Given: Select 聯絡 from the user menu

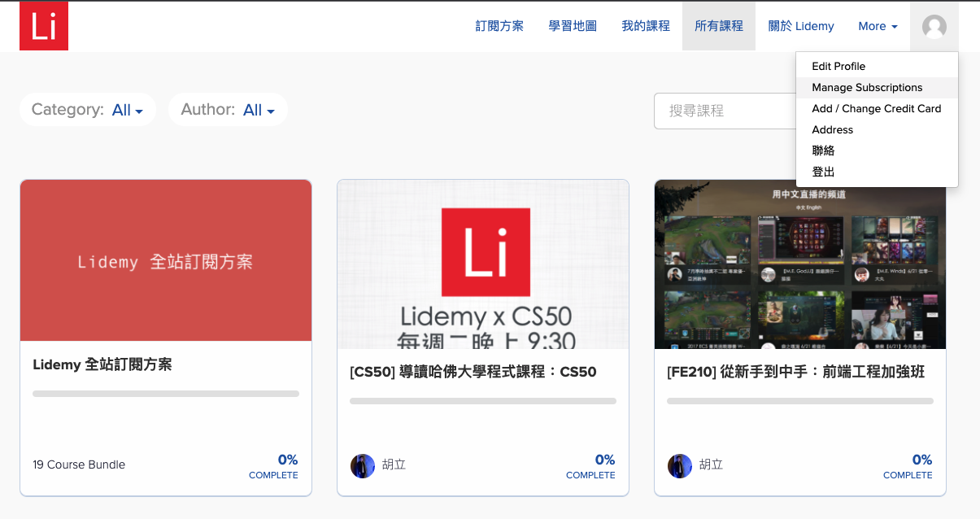Looking at the screenshot, I should tap(877, 151).
